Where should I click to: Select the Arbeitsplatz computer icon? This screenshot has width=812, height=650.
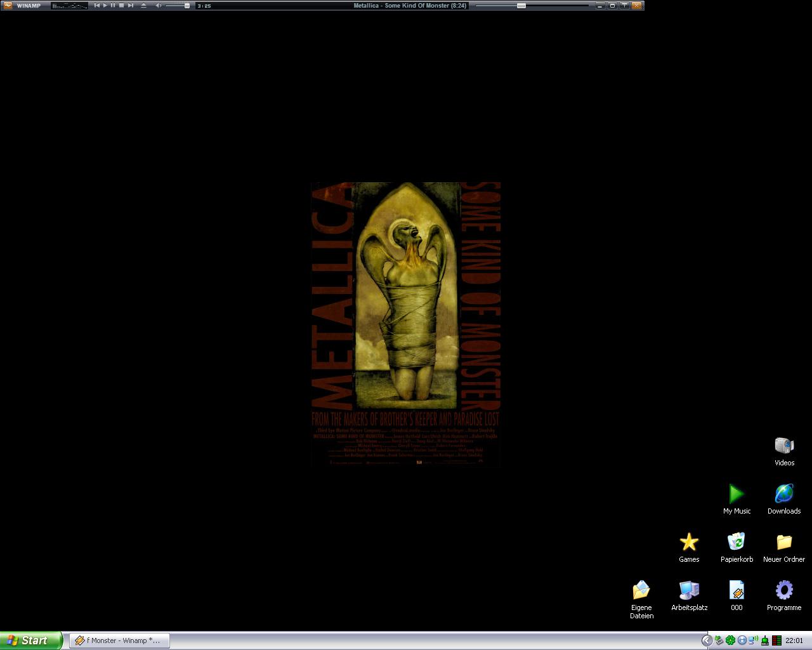coord(689,596)
